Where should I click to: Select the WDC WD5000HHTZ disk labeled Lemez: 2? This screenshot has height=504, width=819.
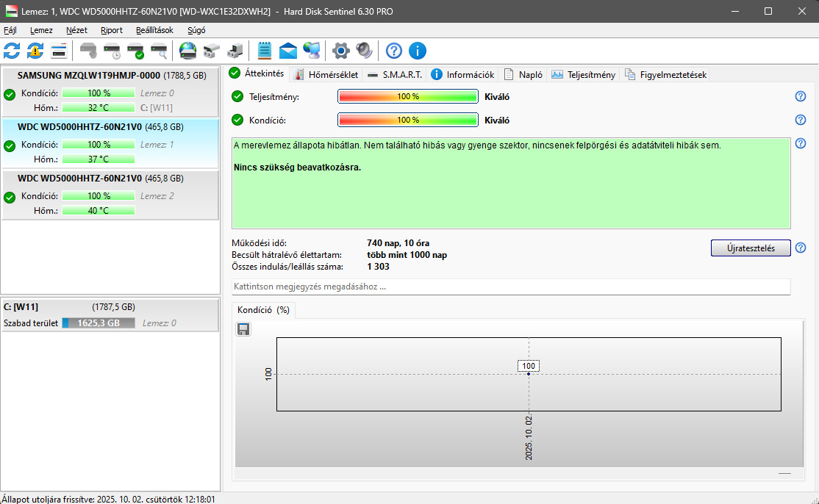click(110, 195)
